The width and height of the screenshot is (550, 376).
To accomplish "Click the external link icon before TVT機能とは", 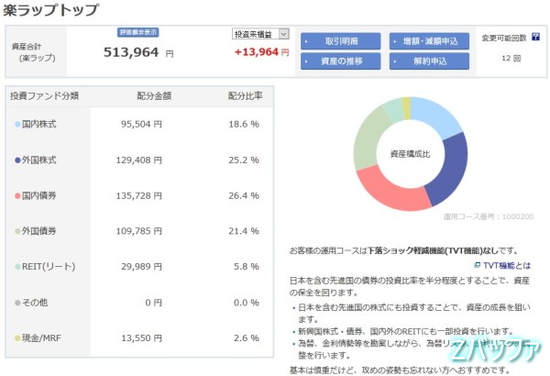I will (x=477, y=265).
